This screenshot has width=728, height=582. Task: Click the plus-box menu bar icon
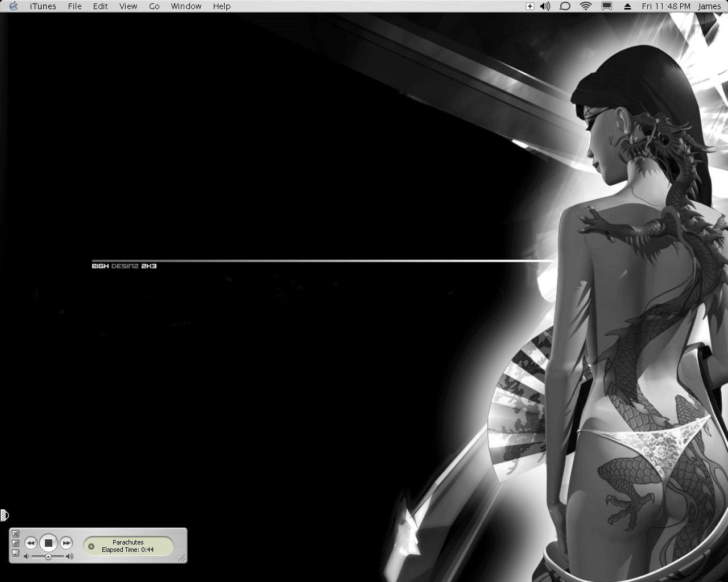[530, 6]
